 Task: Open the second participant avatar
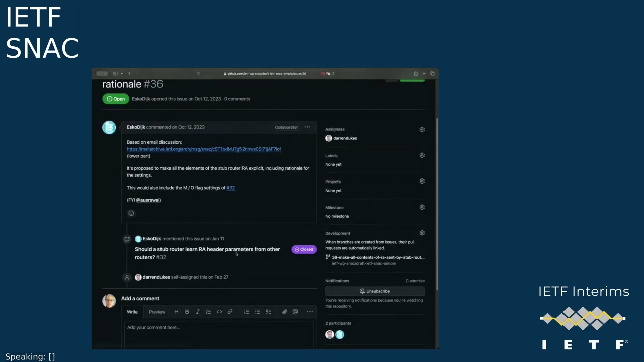(x=340, y=335)
